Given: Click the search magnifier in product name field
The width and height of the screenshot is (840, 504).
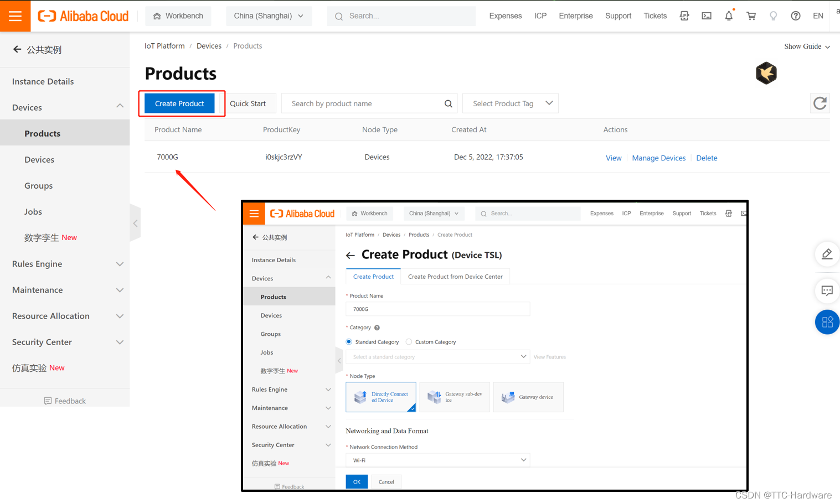Looking at the screenshot, I should coord(449,103).
